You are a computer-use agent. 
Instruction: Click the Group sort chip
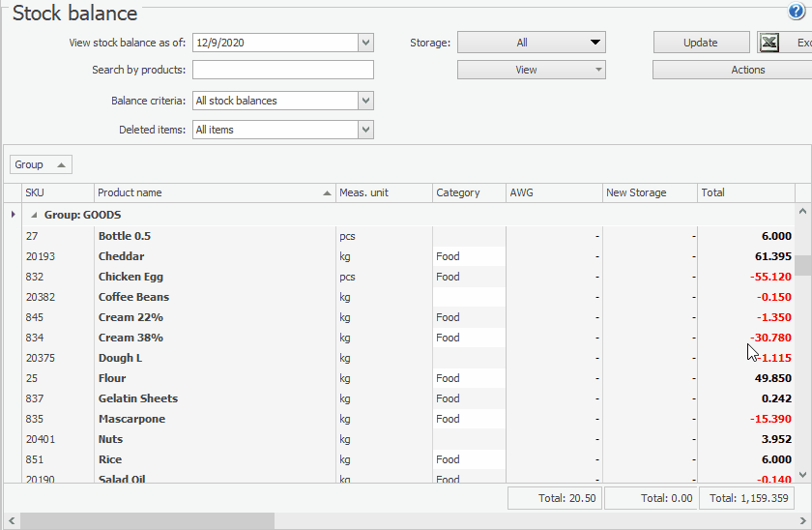(x=41, y=164)
